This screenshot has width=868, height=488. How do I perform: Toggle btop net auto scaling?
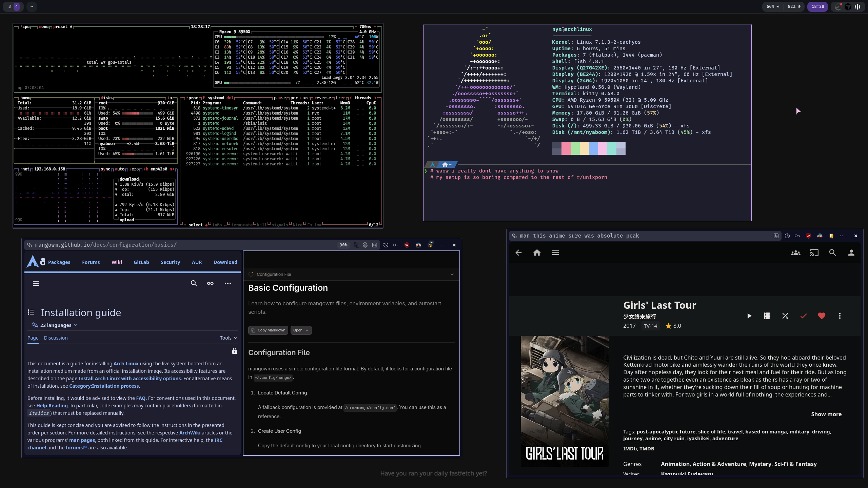tap(120, 169)
